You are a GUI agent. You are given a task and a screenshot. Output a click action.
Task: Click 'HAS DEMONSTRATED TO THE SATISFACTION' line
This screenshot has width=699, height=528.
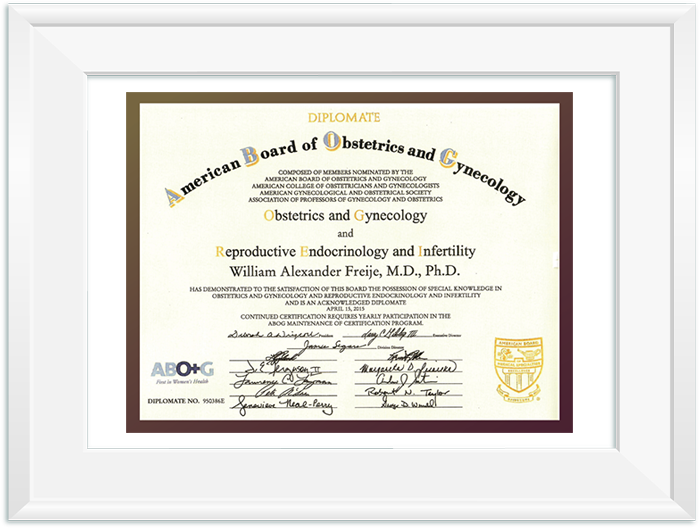click(345, 289)
